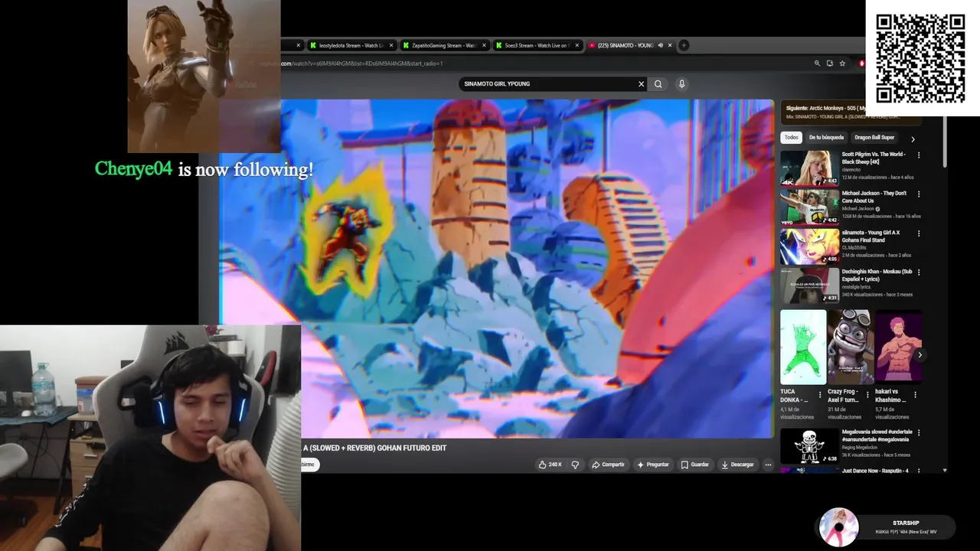Open more actions menu beside Descargar
980x551 pixels.
tap(768, 465)
